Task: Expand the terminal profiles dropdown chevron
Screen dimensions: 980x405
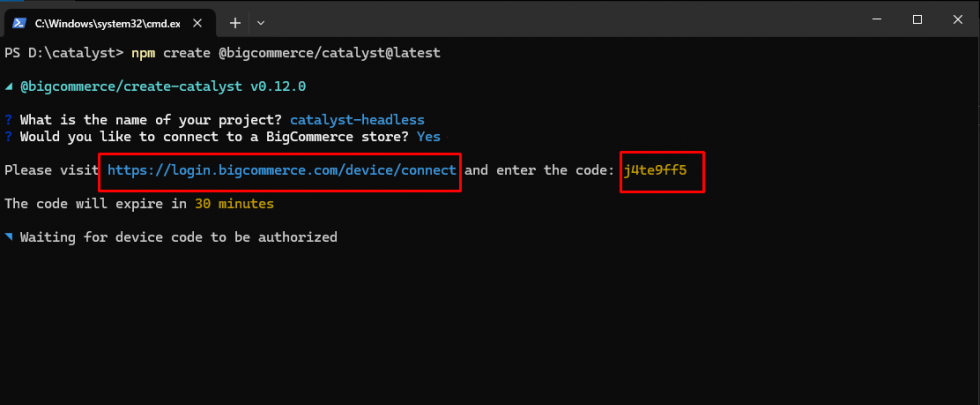Action: tap(261, 21)
